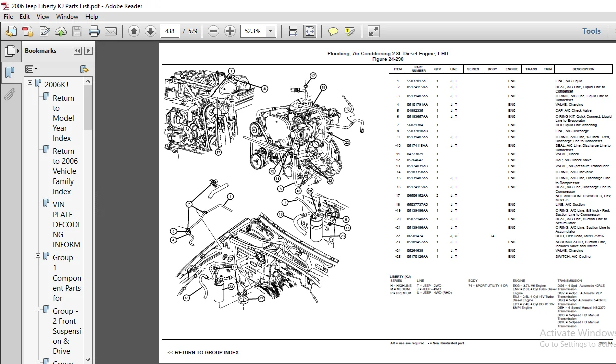Image resolution: width=616 pixels, height=364 pixels.
Task: Open the Edit menu
Action: tap(25, 17)
